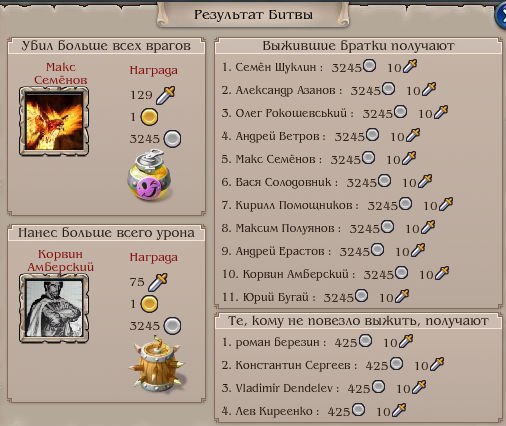This screenshot has height=426, width=506.
Task: Open Макс Семёнов's phoenix avatar
Action: pyautogui.click(x=54, y=121)
